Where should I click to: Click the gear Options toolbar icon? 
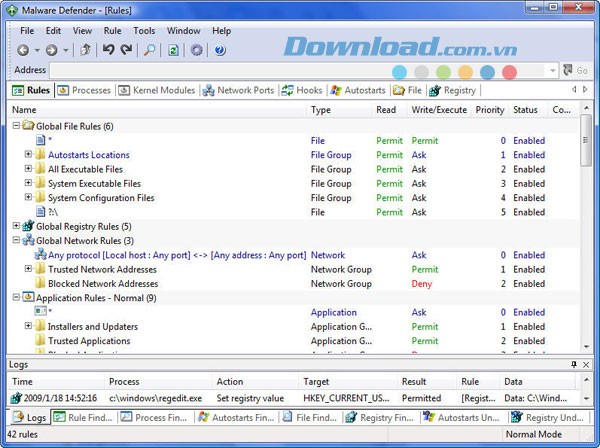(x=197, y=50)
